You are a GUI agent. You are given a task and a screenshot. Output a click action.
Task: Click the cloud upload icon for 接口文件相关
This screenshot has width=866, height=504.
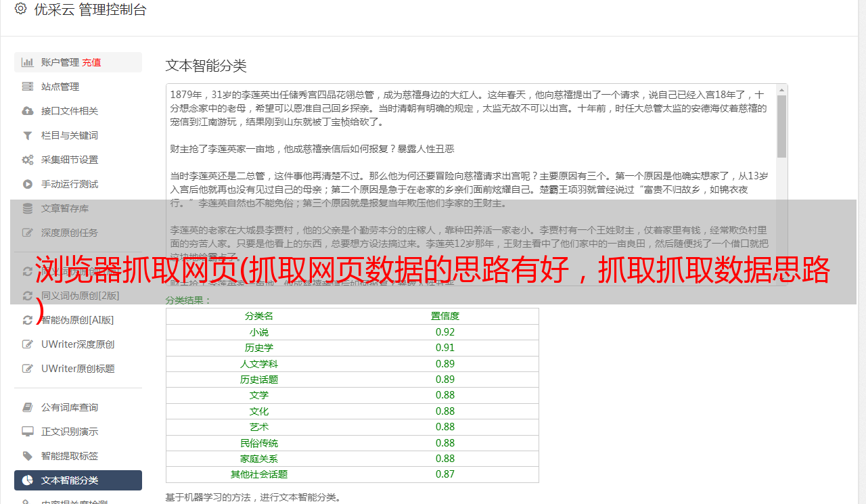click(28, 111)
